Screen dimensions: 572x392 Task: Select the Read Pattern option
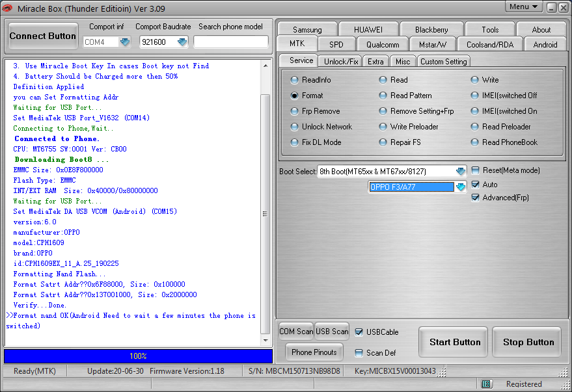point(405,96)
